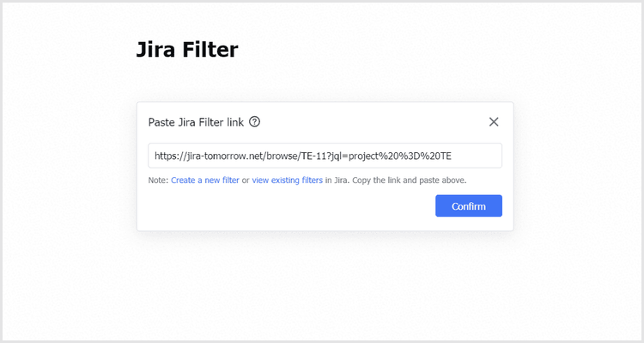Viewport: 644px width, 343px height.
Task: Click the 'Paste Jira Filter link' label
Action: pos(196,122)
